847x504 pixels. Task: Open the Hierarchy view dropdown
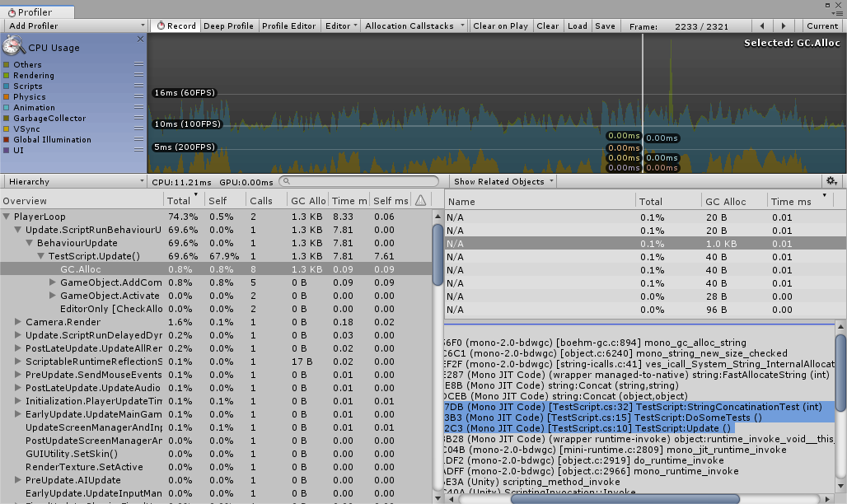point(74,181)
